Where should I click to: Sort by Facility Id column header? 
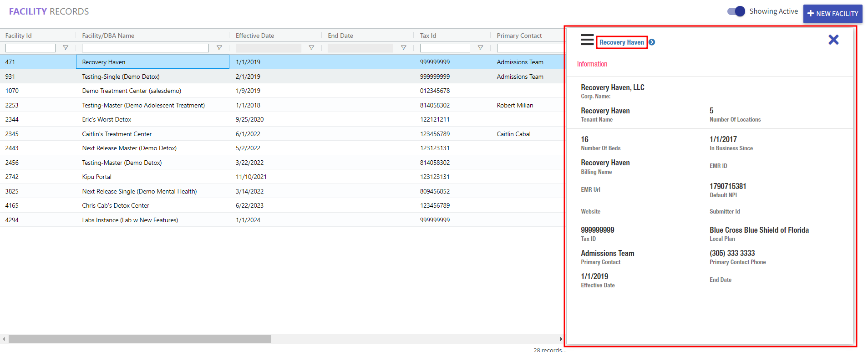19,36
